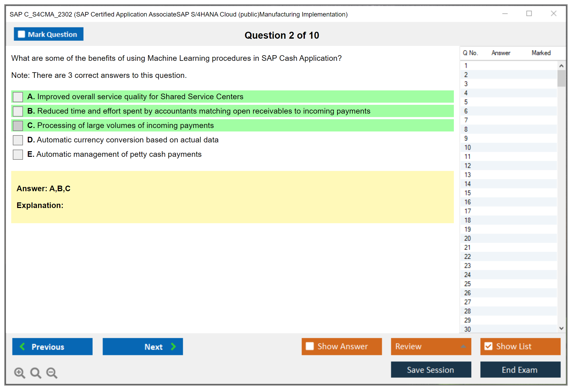This screenshot has height=392, width=574.
Task: Enable the Show Answer checkbox
Action: point(310,346)
